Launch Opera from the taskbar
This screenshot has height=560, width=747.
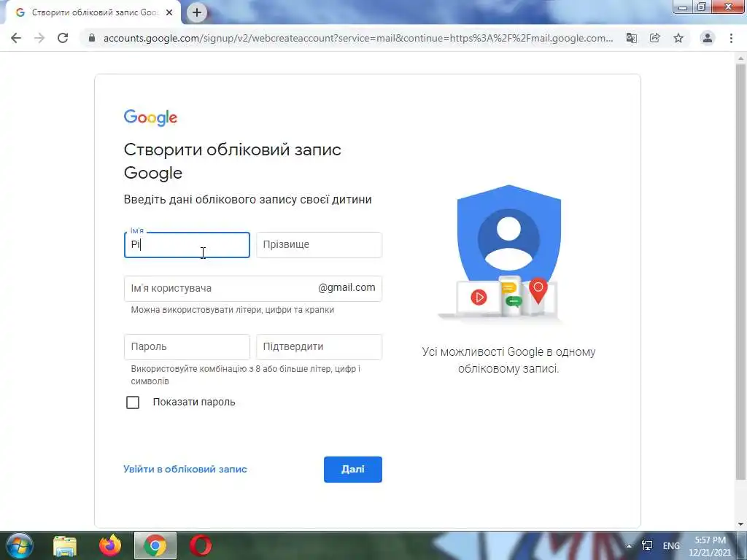click(201, 545)
